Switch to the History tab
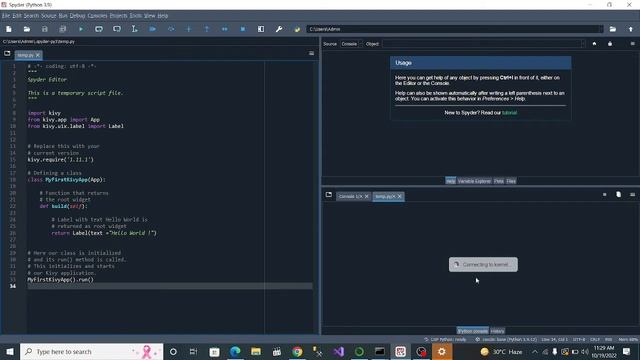The height and width of the screenshot is (360, 640). pos(497,331)
